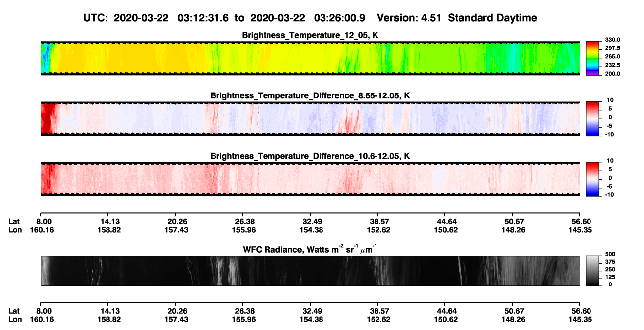The height and width of the screenshot is (330, 644).
Task: Click the end time 03:26:00.9 in title
Action: point(339,18)
